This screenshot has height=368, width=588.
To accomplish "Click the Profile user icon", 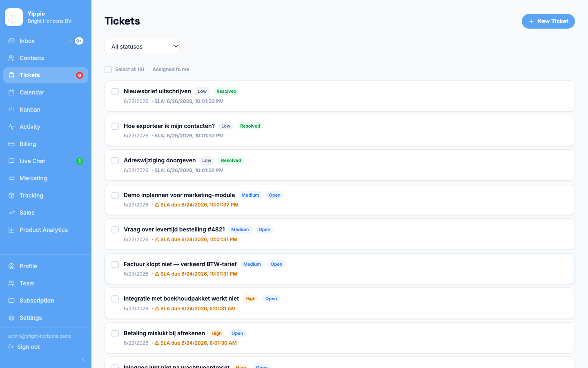I will 11,266.
